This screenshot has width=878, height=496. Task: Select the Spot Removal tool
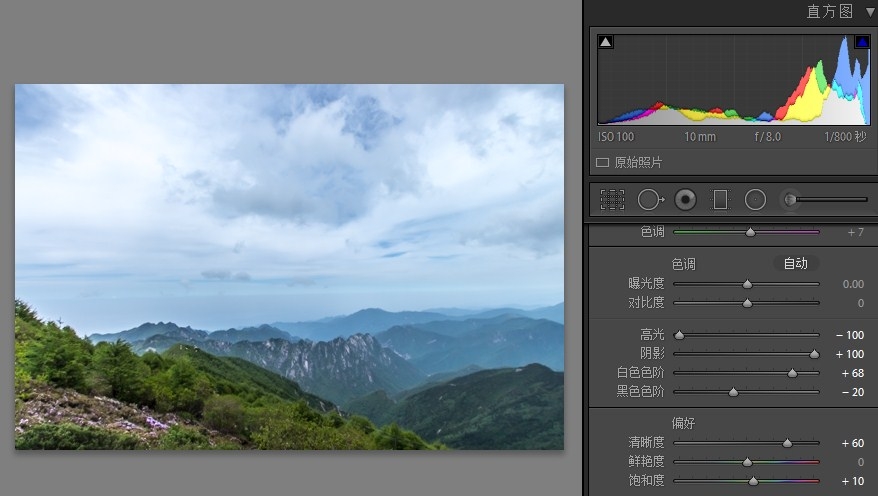point(649,200)
